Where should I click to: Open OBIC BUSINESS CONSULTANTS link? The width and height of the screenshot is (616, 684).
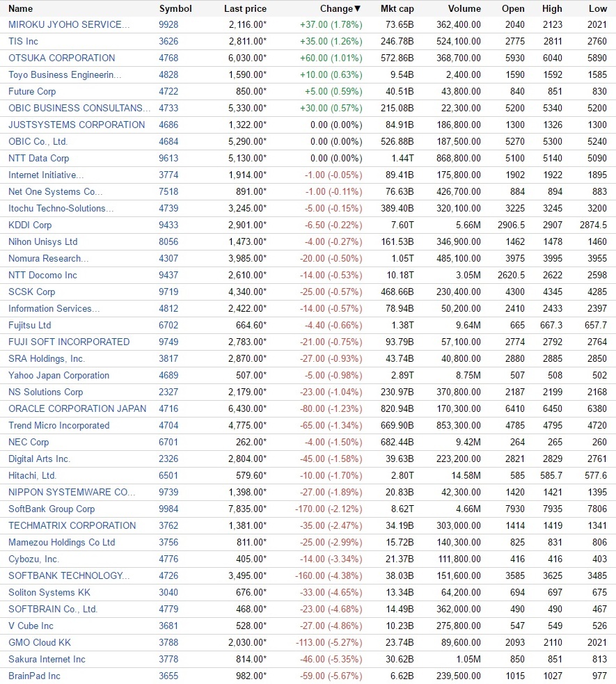79,108
